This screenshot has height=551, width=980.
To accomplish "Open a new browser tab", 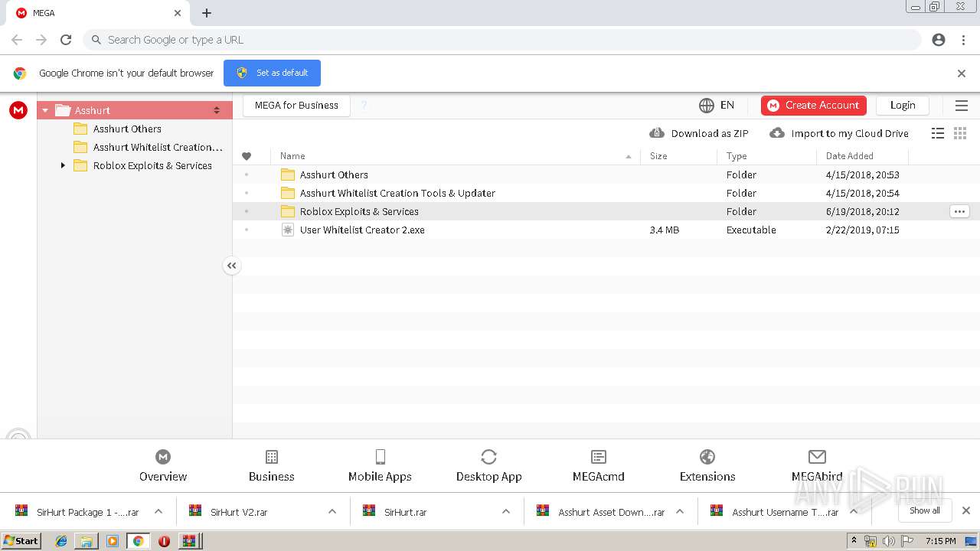I will click(x=207, y=13).
